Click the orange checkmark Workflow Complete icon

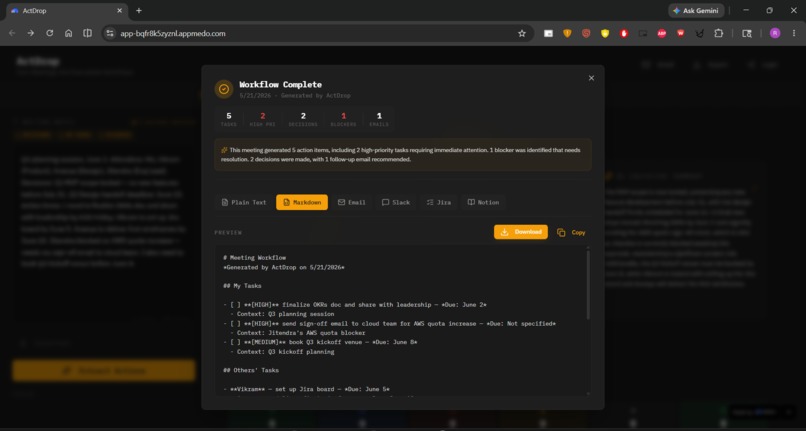point(224,89)
